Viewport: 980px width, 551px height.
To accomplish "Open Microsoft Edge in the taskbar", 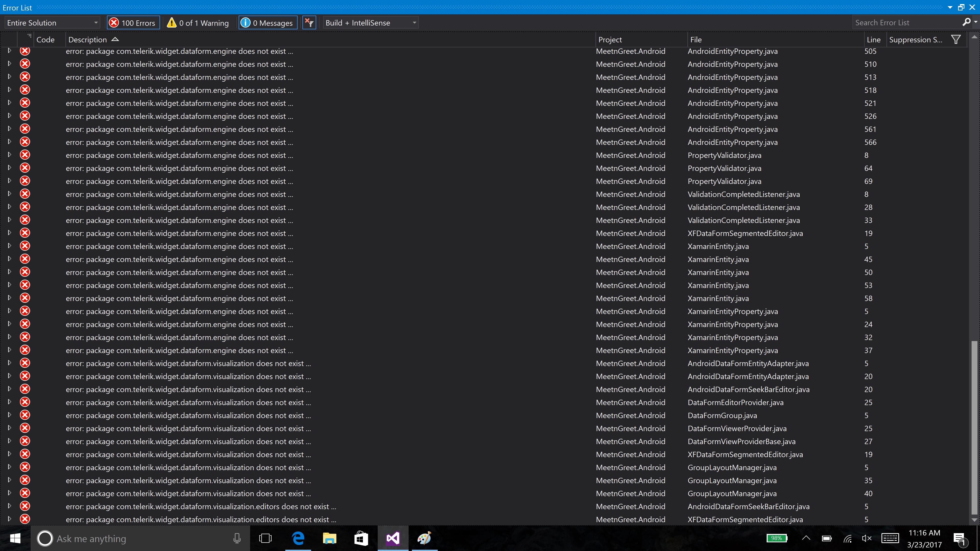I will point(298,539).
